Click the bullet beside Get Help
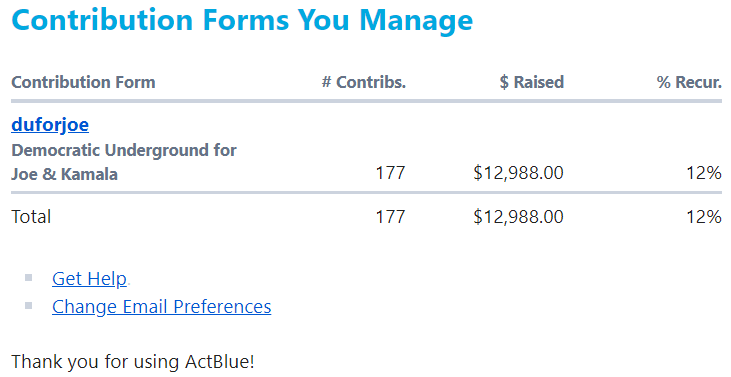 28,278
